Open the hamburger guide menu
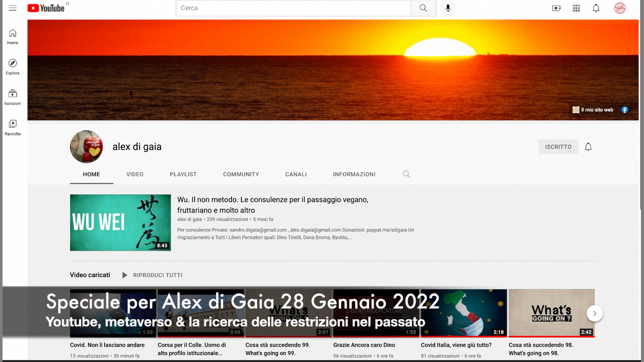644x362 pixels. click(13, 8)
